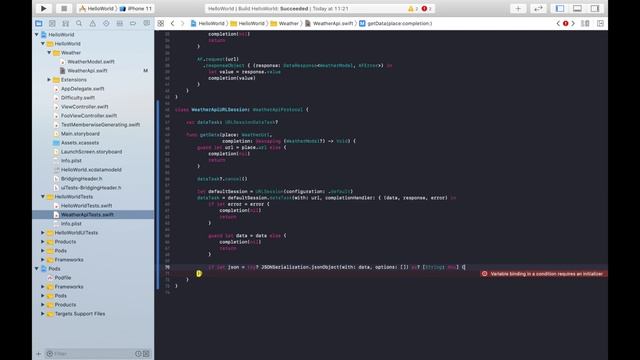Click the variable binding error message banner
Viewport: 640px width, 360px height.
click(x=543, y=274)
